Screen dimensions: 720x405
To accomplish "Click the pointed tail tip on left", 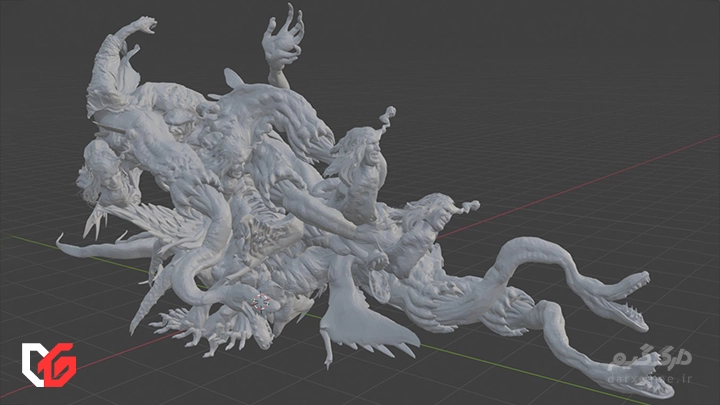I will click(x=62, y=239).
